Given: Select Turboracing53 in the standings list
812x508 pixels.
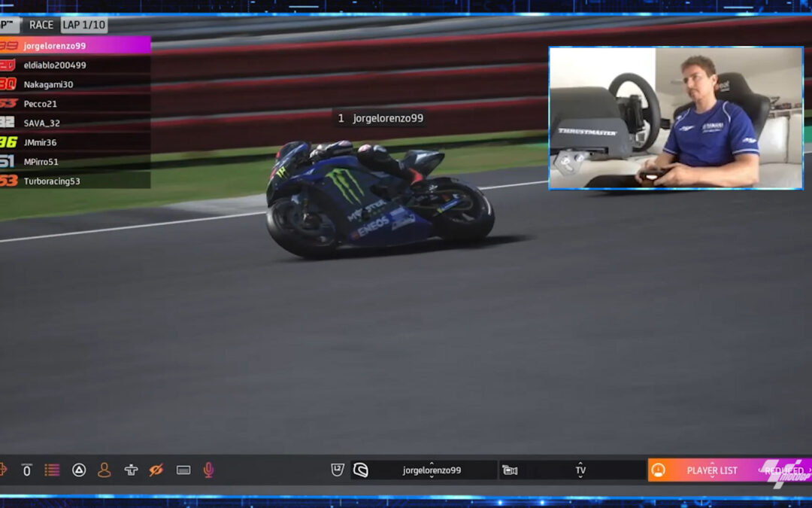Looking at the screenshot, I should pyautogui.click(x=75, y=181).
